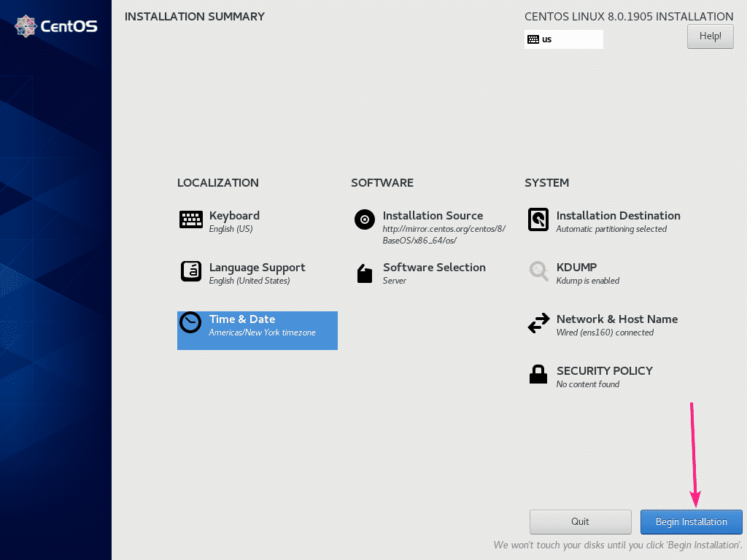Click the Software Selection package icon
The image size is (747, 560).
pos(365,273)
